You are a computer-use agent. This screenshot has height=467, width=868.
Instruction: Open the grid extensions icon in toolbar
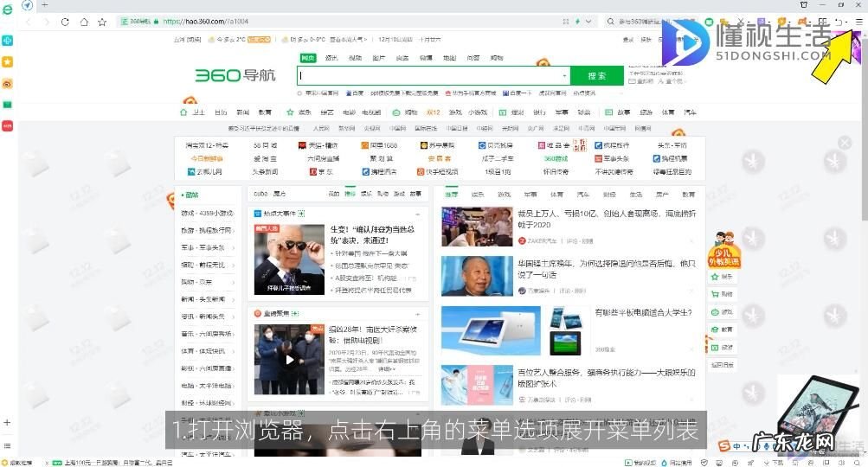point(823,22)
